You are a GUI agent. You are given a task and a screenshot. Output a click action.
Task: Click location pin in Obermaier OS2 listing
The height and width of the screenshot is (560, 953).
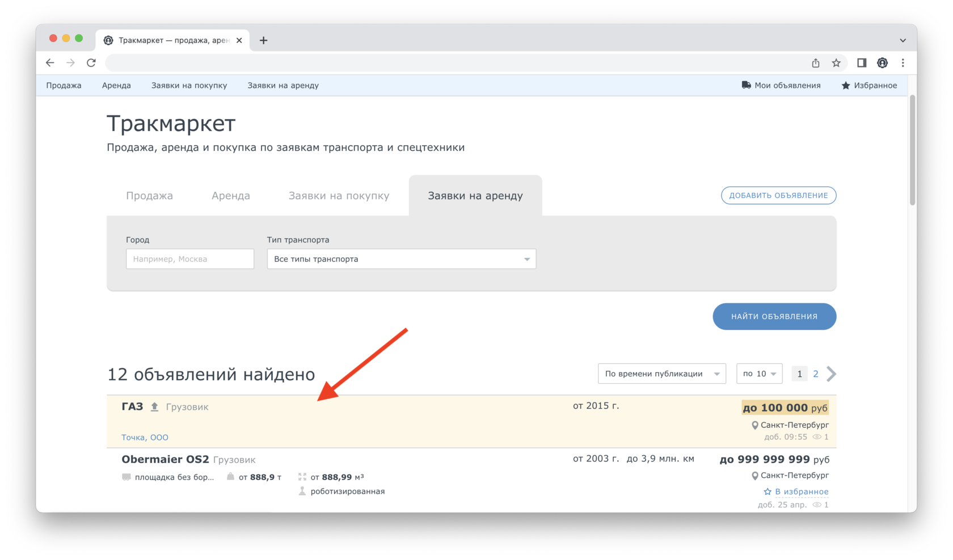754,476
